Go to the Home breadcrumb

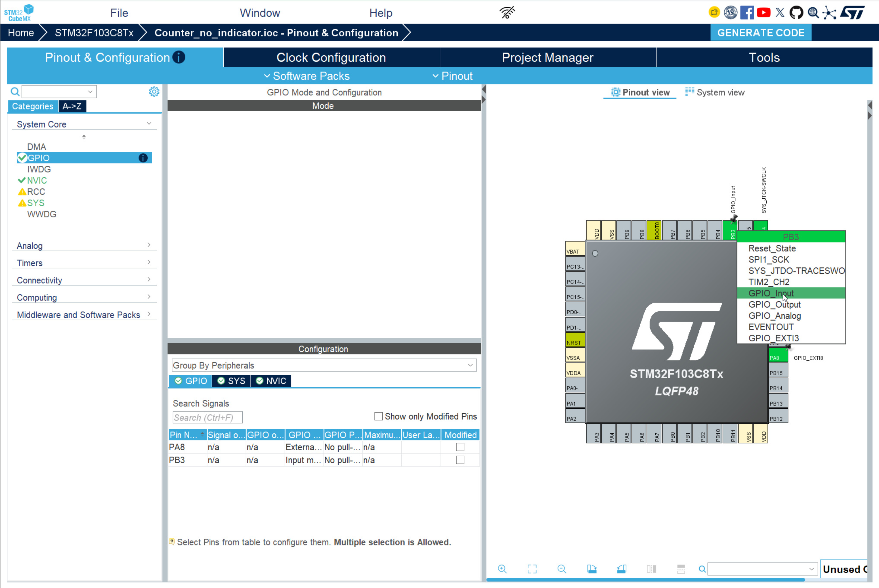[21, 33]
